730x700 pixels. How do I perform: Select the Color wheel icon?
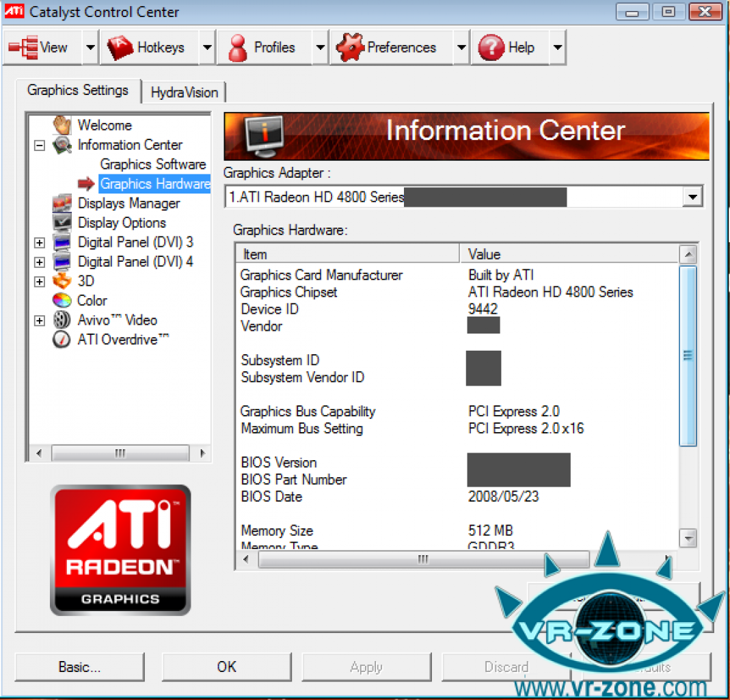pos(62,300)
